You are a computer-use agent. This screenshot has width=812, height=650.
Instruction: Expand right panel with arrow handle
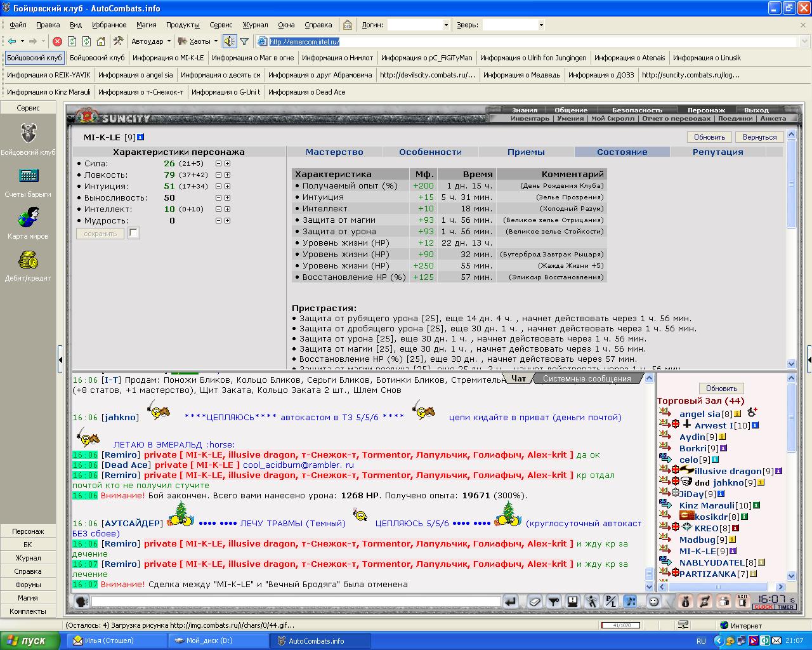click(809, 360)
